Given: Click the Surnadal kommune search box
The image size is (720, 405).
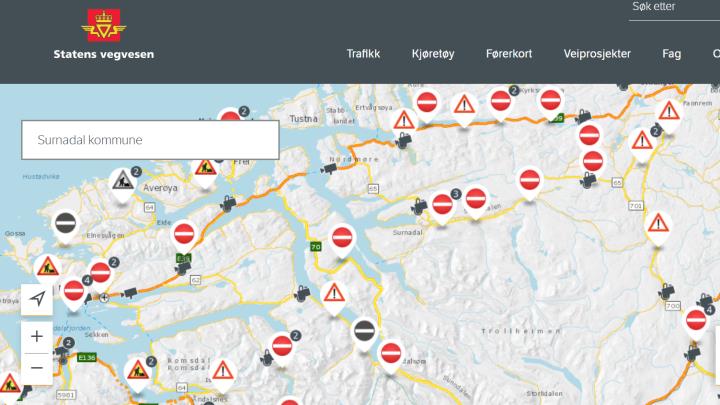Looking at the screenshot, I should tap(150, 140).
